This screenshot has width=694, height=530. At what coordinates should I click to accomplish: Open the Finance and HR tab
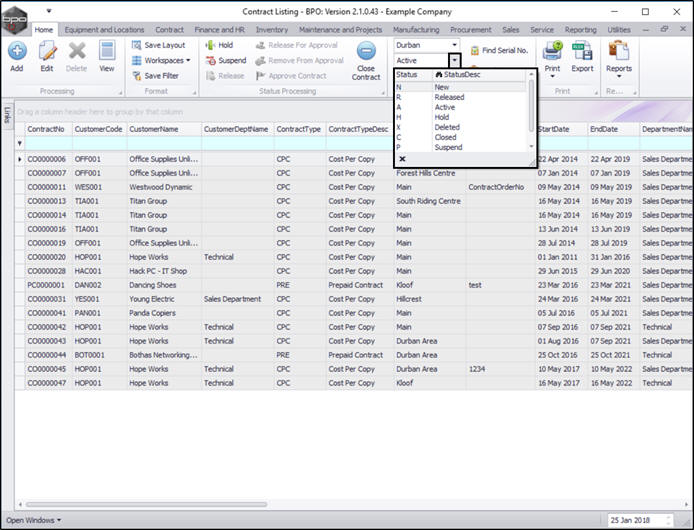220,30
